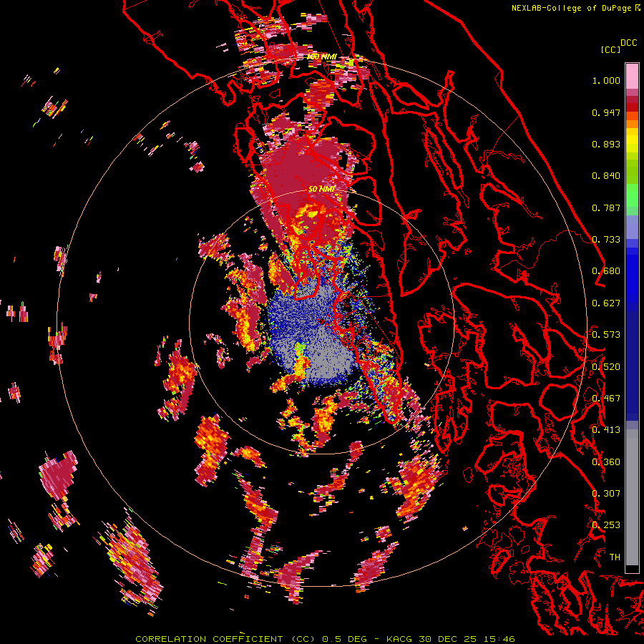Viewport: 644px width, 644px height.
Task: Select the 0.520 legend value
Action: (x=606, y=367)
